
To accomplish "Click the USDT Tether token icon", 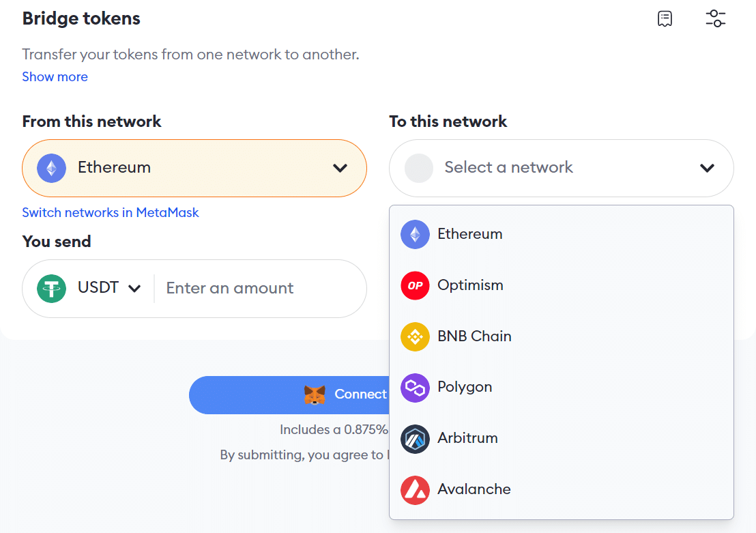I will pos(52,289).
